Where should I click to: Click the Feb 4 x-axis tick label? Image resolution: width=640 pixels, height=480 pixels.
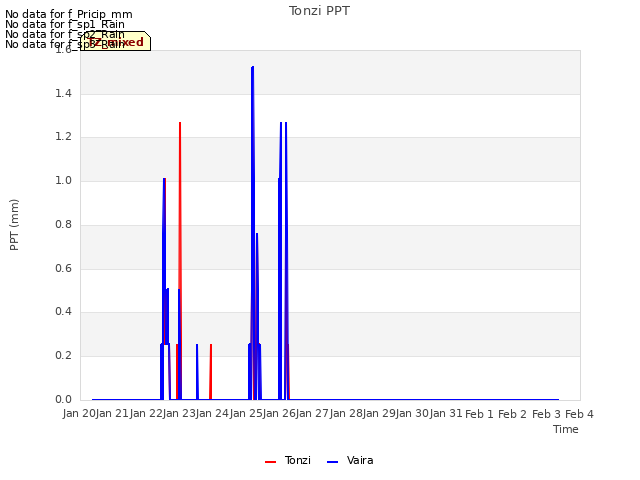coord(579,414)
